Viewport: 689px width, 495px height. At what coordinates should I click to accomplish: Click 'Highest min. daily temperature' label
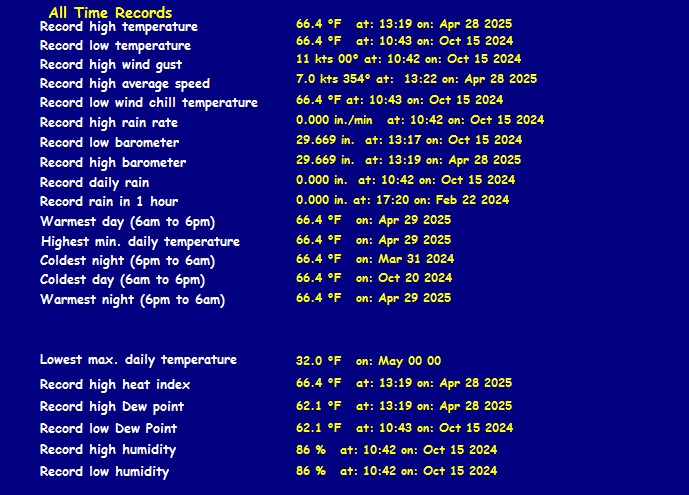click(x=140, y=242)
